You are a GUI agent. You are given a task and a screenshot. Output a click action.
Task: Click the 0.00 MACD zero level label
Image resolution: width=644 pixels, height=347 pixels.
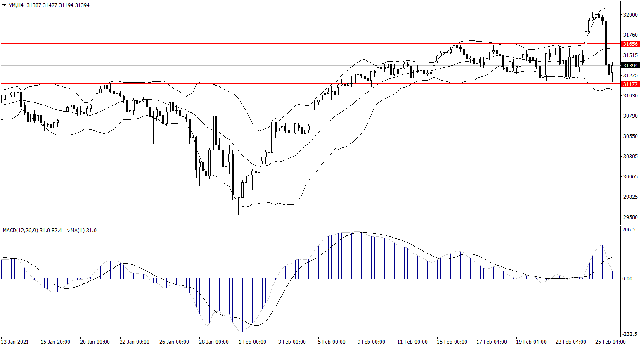pyautogui.click(x=628, y=279)
